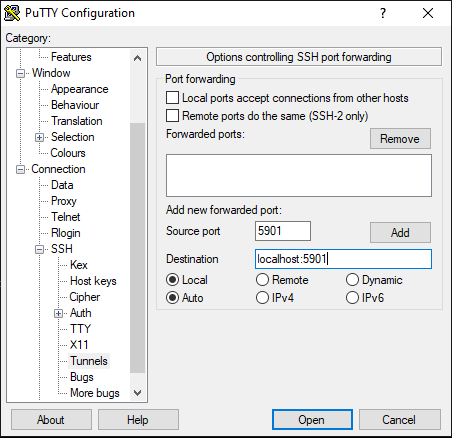Open the Appearance category
Screen dimensions: 452x438
80,89
